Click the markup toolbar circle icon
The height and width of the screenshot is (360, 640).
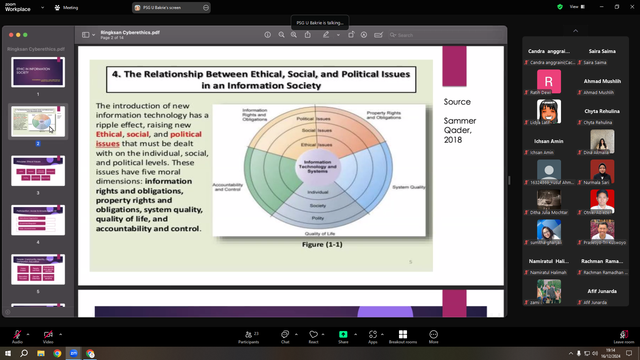point(364,35)
